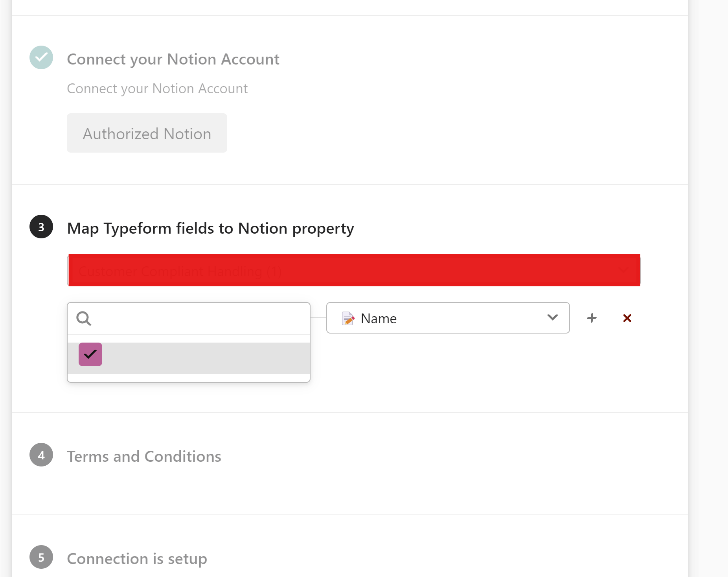Open Connect your Notion Account section heading

click(173, 59)
